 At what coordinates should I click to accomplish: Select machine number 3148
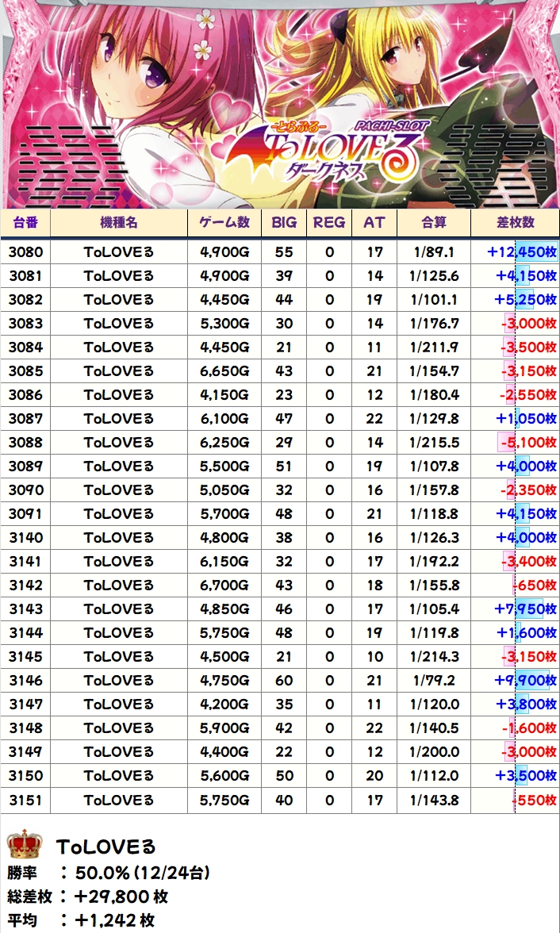click(x=25, y=728)
